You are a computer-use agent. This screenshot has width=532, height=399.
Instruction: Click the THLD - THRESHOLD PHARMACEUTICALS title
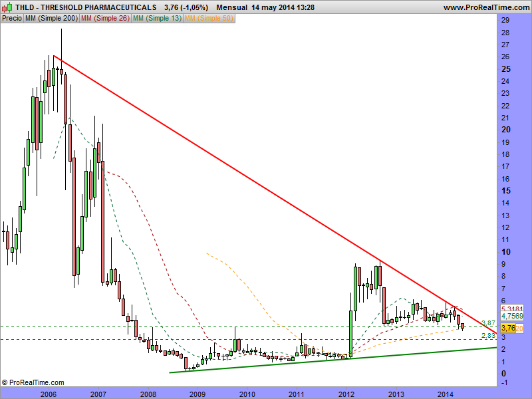click(x=86, y=7)
